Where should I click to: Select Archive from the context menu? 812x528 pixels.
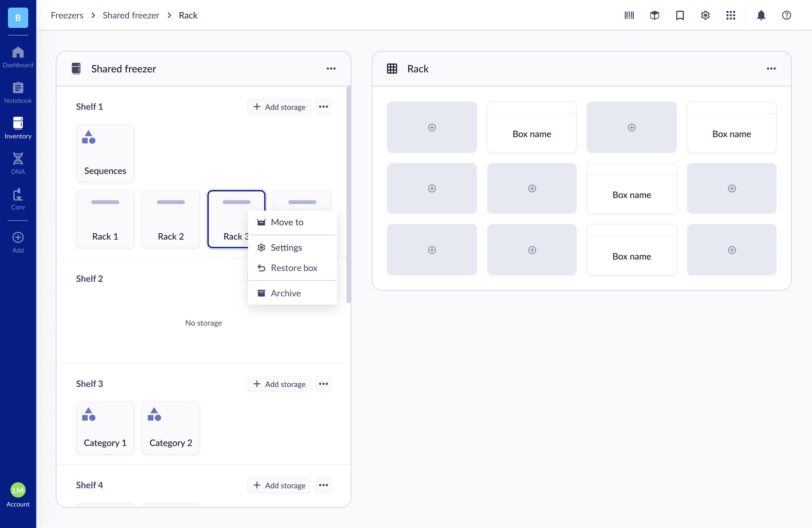coord(286,293)
